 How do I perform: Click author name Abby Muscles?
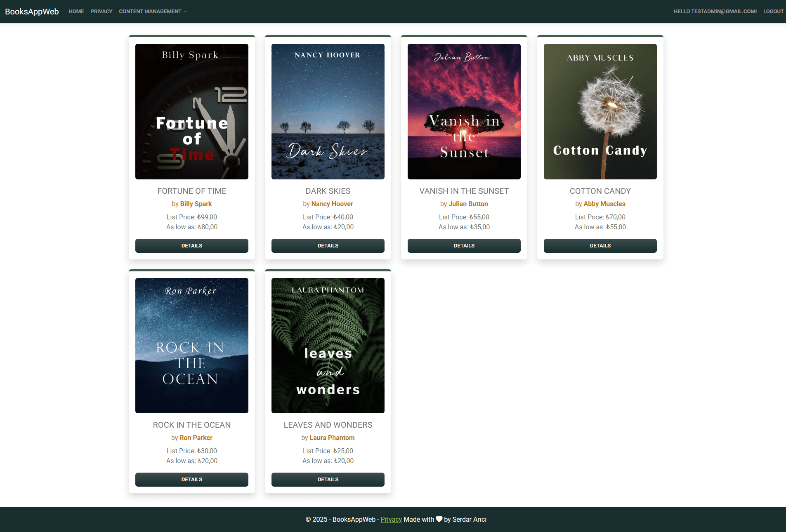tap(604, 204)
